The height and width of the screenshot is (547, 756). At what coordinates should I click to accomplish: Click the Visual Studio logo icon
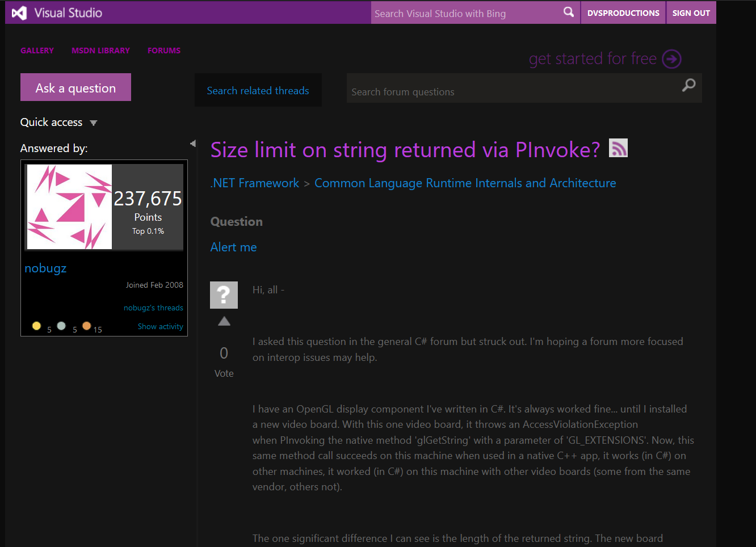(x=19, y=13)
